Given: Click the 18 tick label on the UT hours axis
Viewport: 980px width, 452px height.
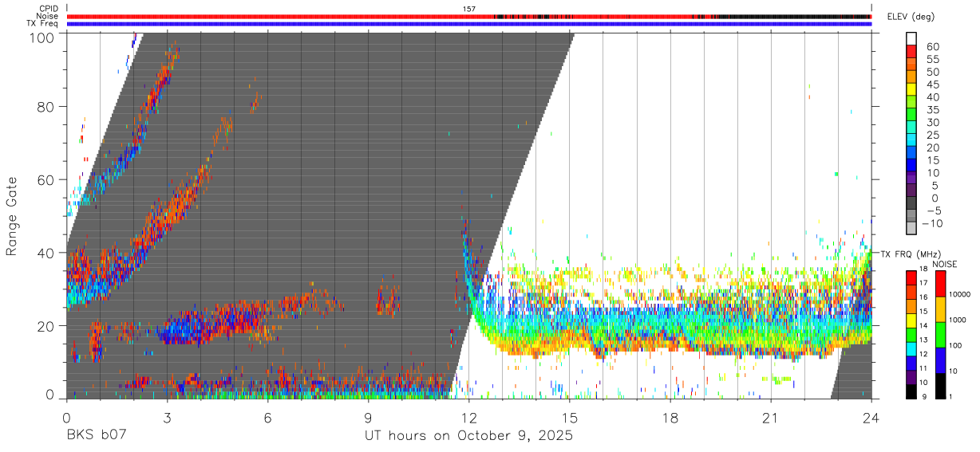Looking at the screenshot, I should click(x=670, y=417).
